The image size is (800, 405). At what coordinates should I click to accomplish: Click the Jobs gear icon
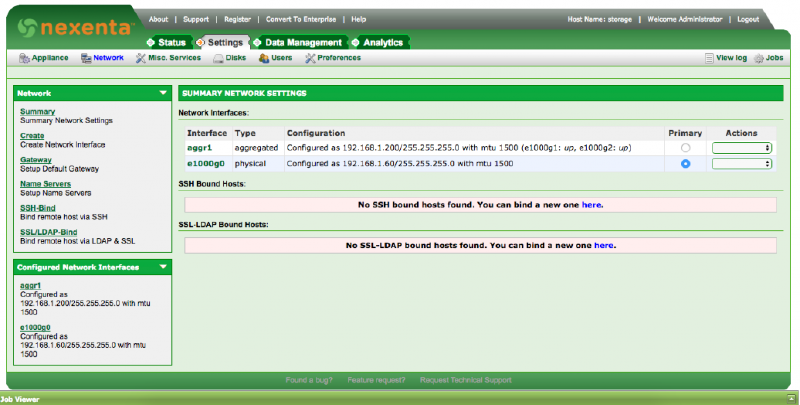click(759, 59)
